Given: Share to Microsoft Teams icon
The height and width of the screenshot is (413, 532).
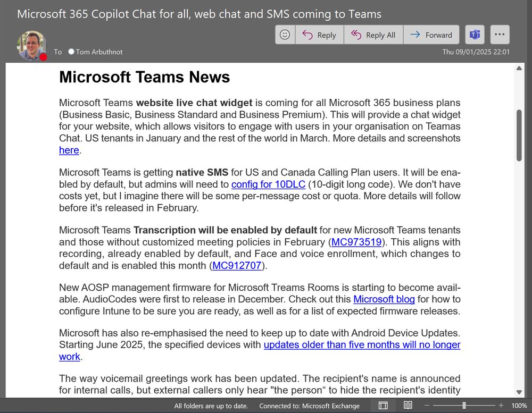Looking at the screenshot, I should (x=475, y=35).
